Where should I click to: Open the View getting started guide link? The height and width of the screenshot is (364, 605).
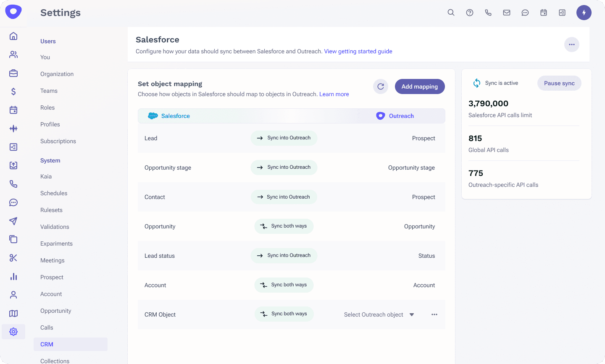coord(358,51)
